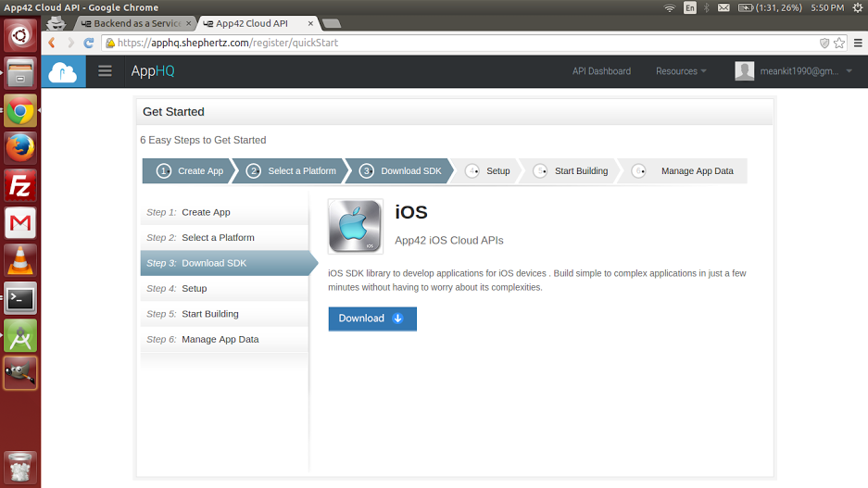Close the App42 Cloud API tab
The height and width of the screenshot is (488, 868).
[310, 23]
